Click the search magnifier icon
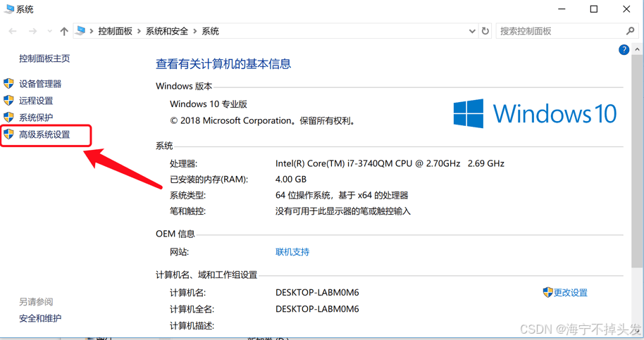Screen dimensions: 644x340 coord(631,31)
